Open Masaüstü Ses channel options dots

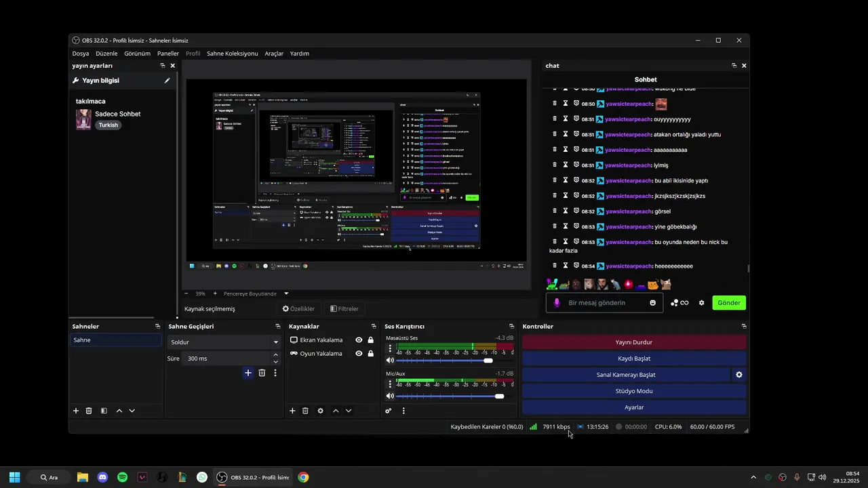coord(390,348)
